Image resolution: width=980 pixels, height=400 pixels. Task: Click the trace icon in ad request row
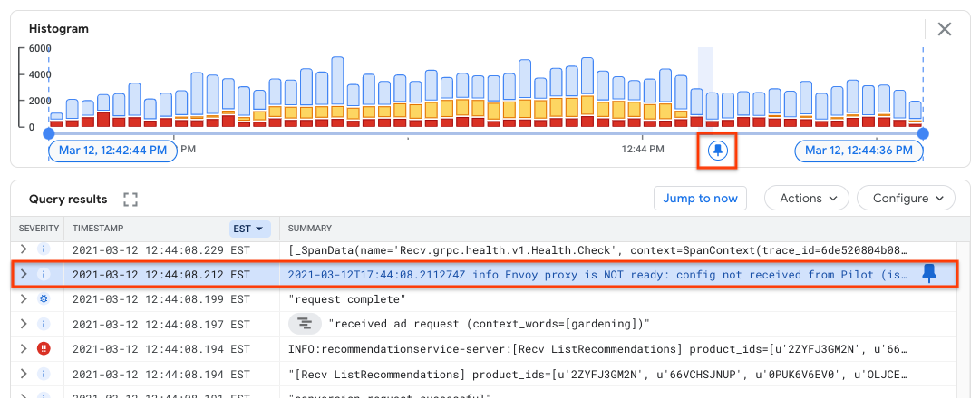pyautogui.click(x=305, y=324)
